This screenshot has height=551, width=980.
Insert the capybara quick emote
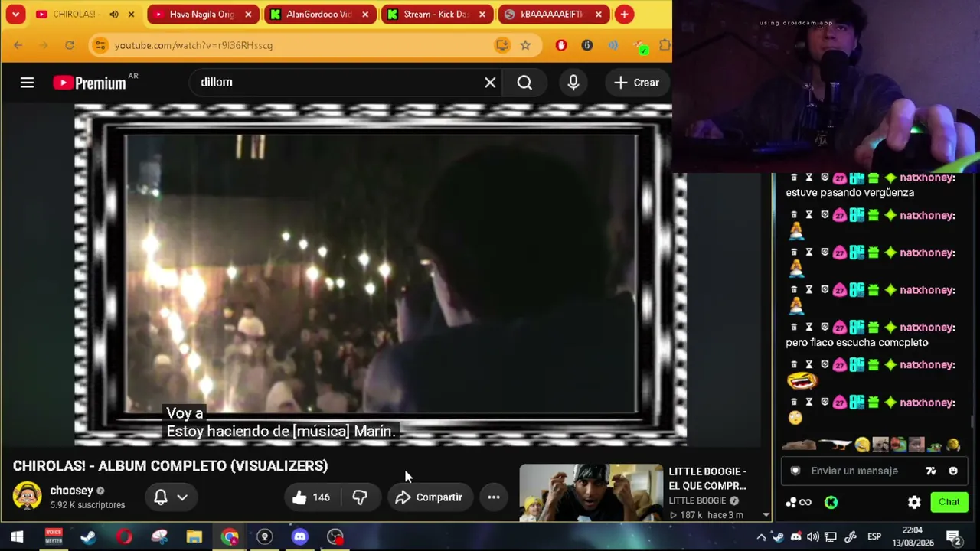coord(799,445)
